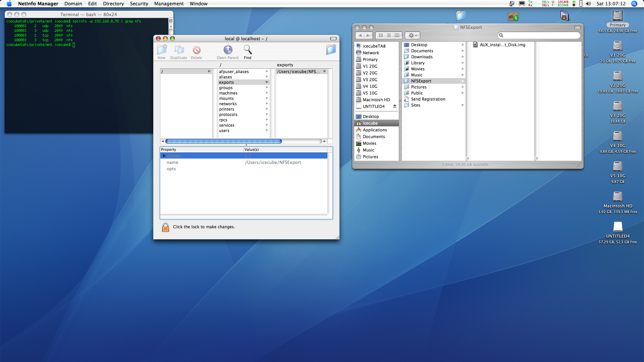Click the folder icon at NetInfo toolbar right
The height and width of the screenshot is (362, 644).
(331, 50)
